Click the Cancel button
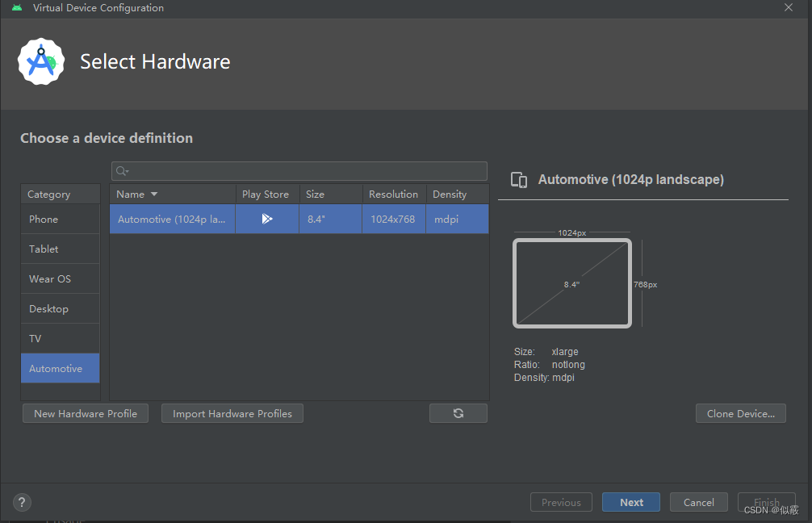Viewport: 812px width, 523px height. click(698, 502)
